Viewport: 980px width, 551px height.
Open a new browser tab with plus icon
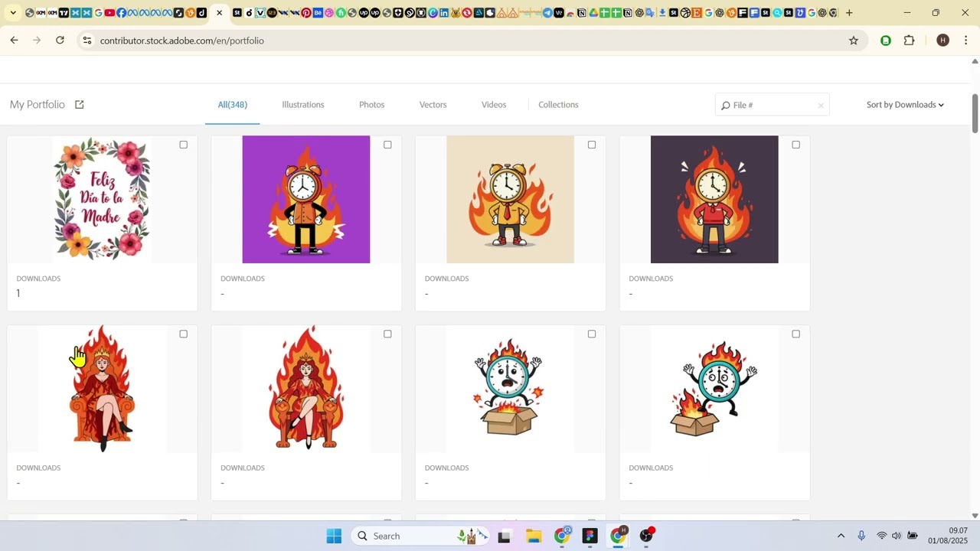click(849, 12)
